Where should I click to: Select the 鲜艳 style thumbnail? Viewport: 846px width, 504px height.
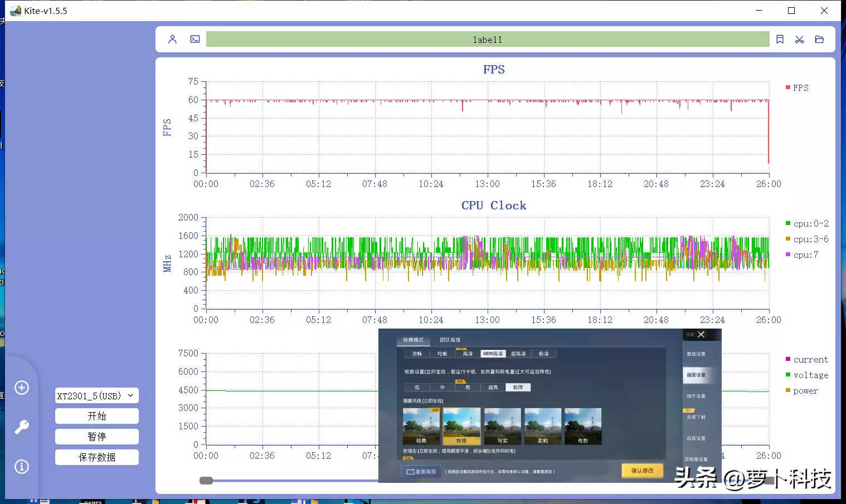point(461,427)
